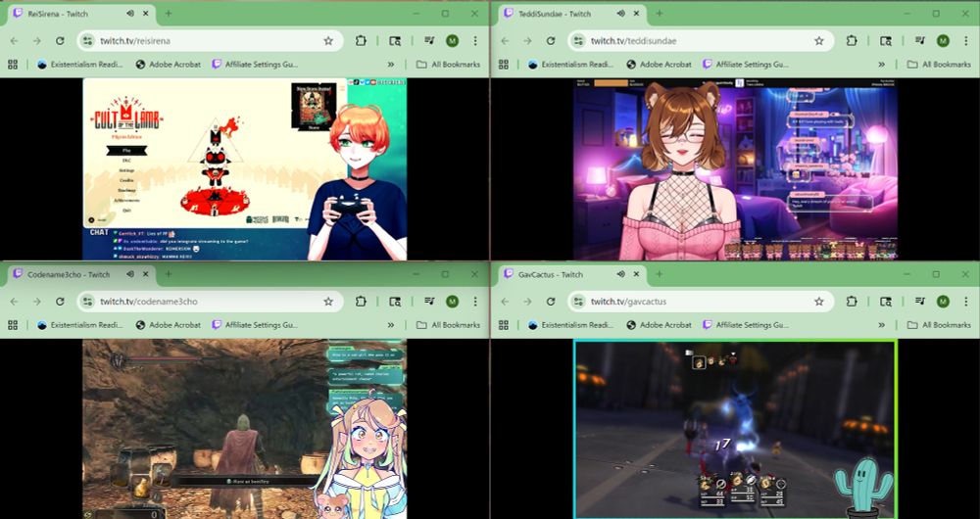Open a new tab in the TeddiSundae window
The height and width of the screenshot is (519, 980).
pyautogui.click(x=659, y=13)
